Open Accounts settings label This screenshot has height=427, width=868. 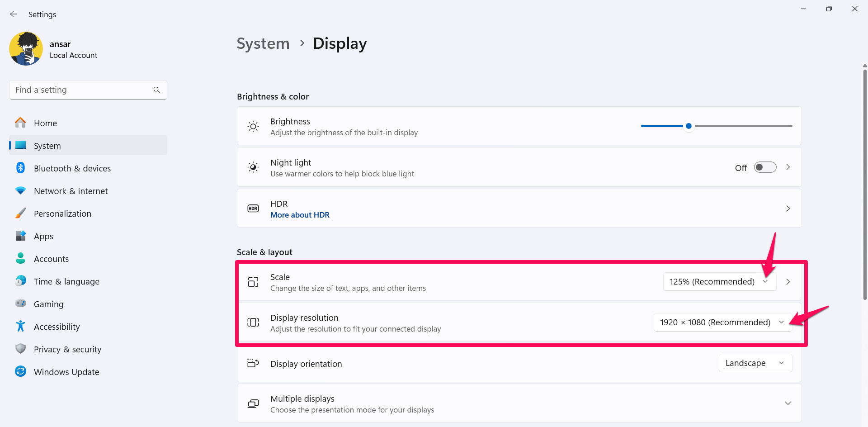click(x=52, y=259)
